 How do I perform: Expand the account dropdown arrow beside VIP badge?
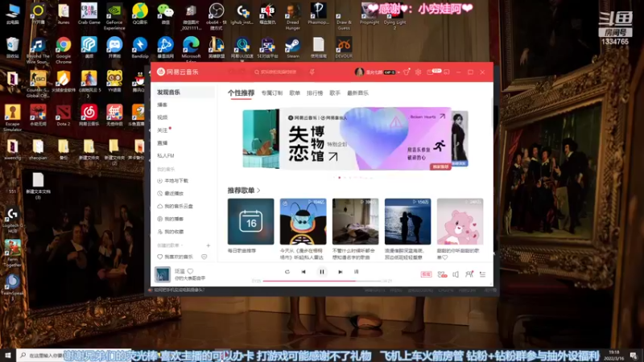tap(398, 72)
